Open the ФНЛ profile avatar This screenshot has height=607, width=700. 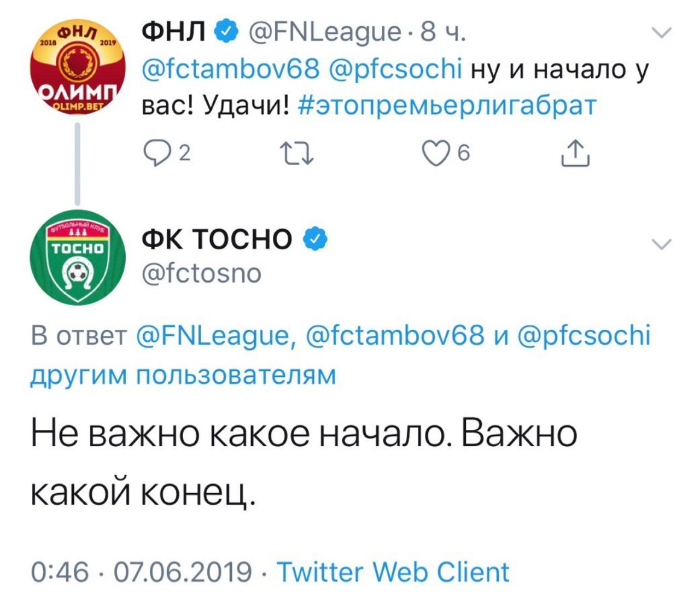[77, 68]
